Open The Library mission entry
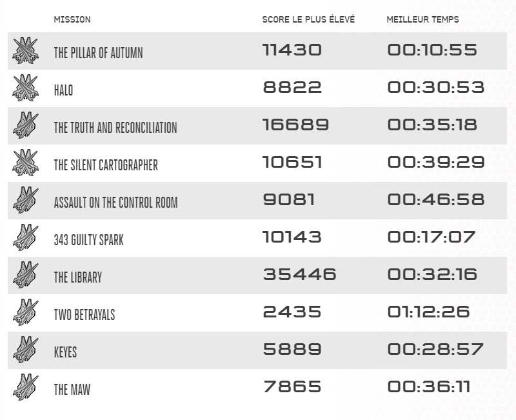 point(78,277)
